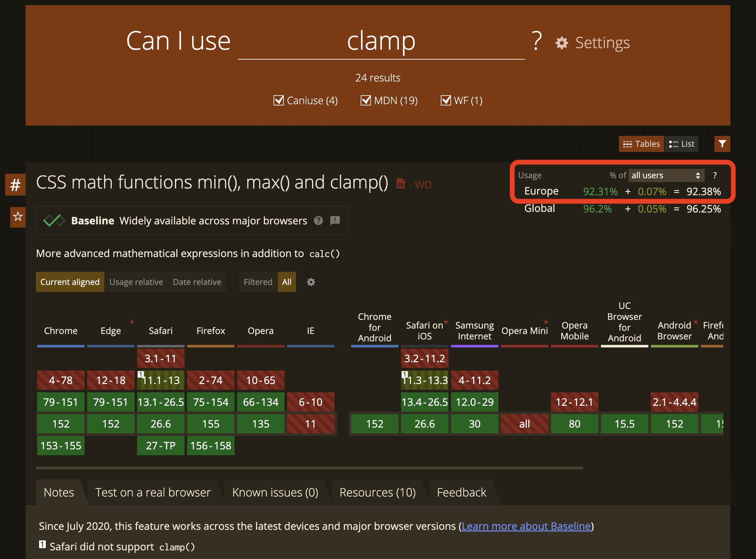This screenshot has height=559, width=756.
Task: Click Safari on iOS cell 3.2-11.2
Action: pos(425,358)
